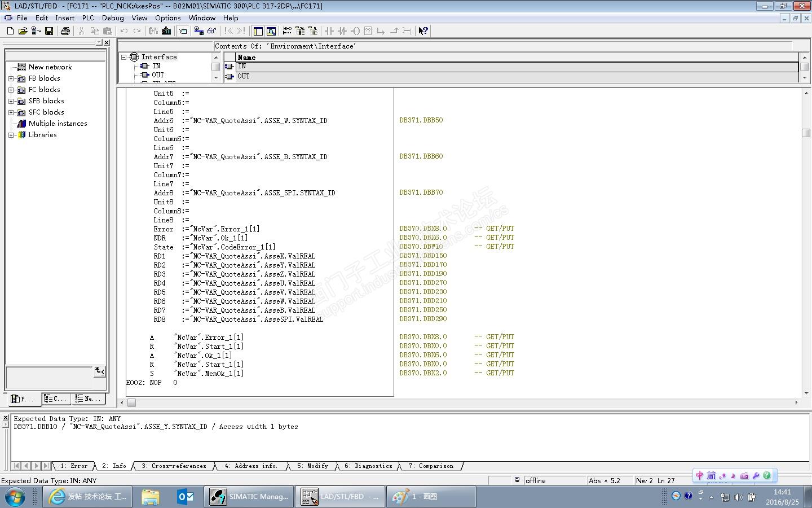Toggle the Details panel icon
812x508 pixels.
coord(271,31)
